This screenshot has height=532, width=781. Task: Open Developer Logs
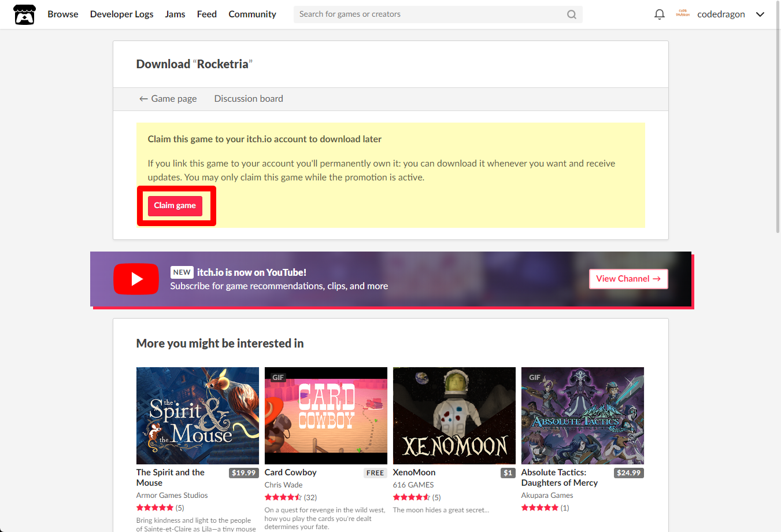click(x=121, y=14)
